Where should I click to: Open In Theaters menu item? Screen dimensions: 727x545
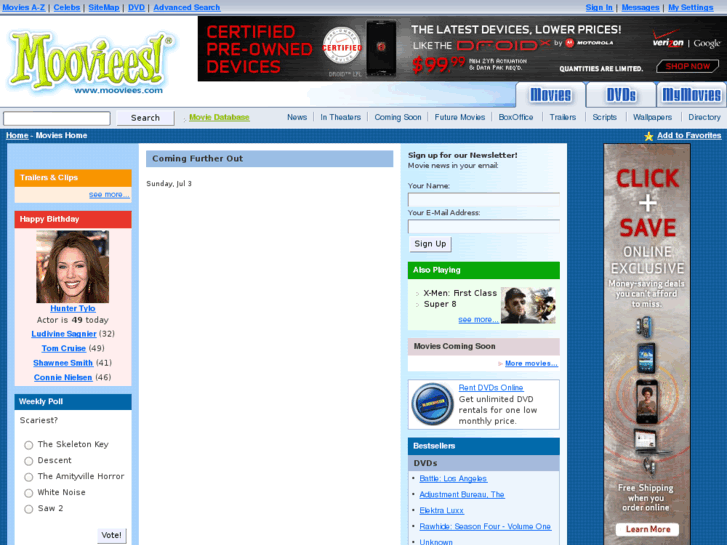tap(340, 117)
